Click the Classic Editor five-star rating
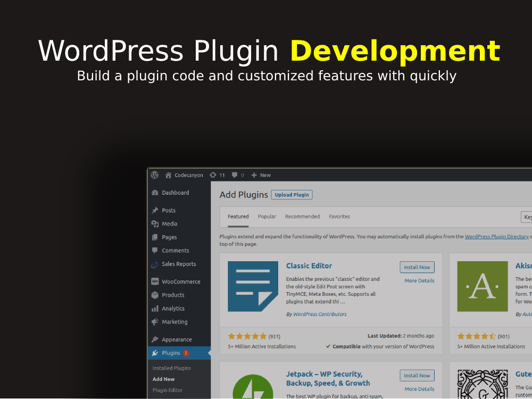Screen dimensions: 532x399 pos(247,336)
